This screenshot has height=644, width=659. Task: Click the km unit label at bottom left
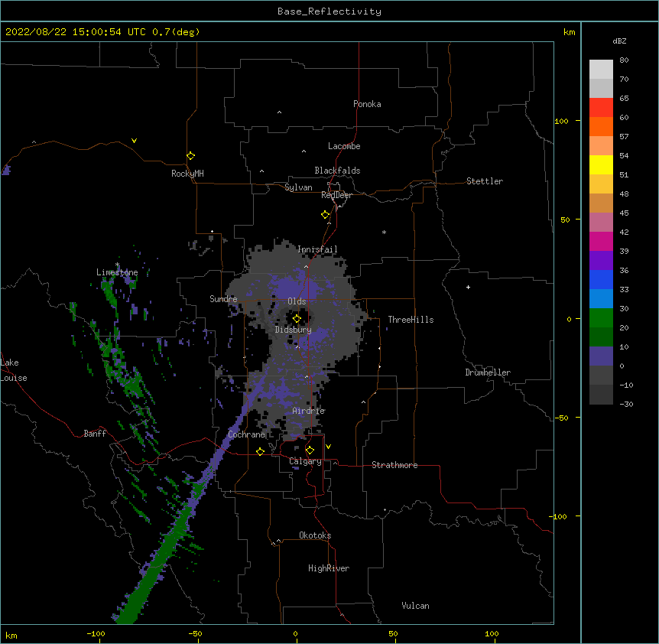click(x=11, y=635)
